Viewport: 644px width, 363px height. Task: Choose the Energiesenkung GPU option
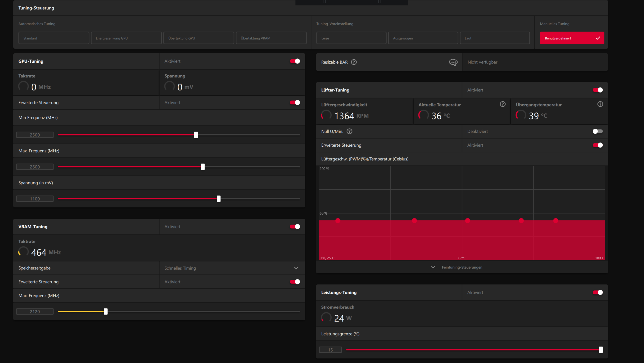click(x=126, y=38)
